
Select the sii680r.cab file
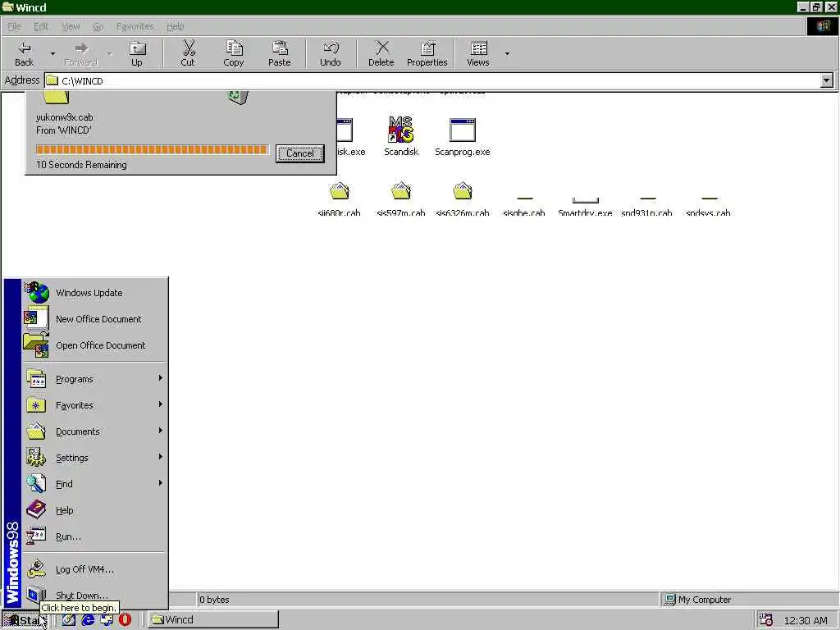(x=339, y=199)
